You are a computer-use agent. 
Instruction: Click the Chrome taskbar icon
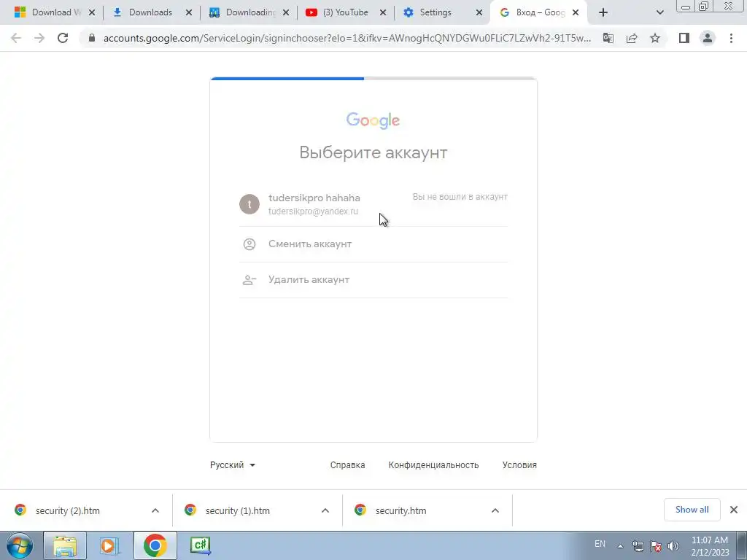point(155,545)
